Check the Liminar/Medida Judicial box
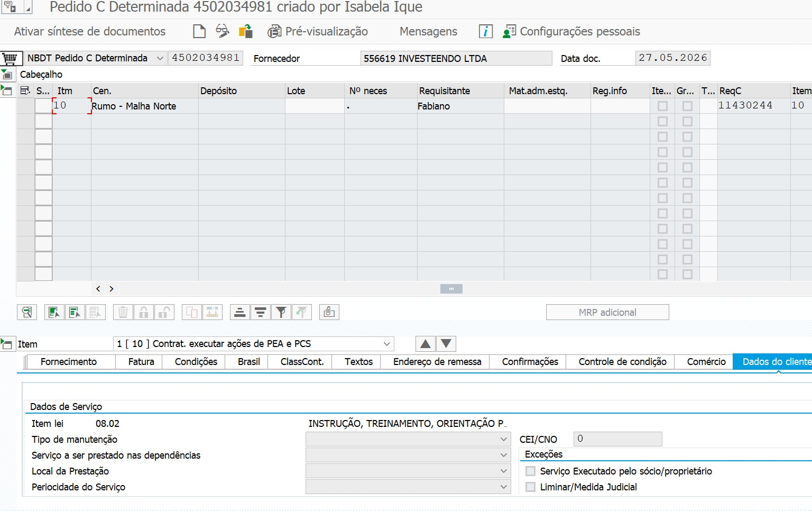Screen dimensions: 812x511 [x=531, y=487]
